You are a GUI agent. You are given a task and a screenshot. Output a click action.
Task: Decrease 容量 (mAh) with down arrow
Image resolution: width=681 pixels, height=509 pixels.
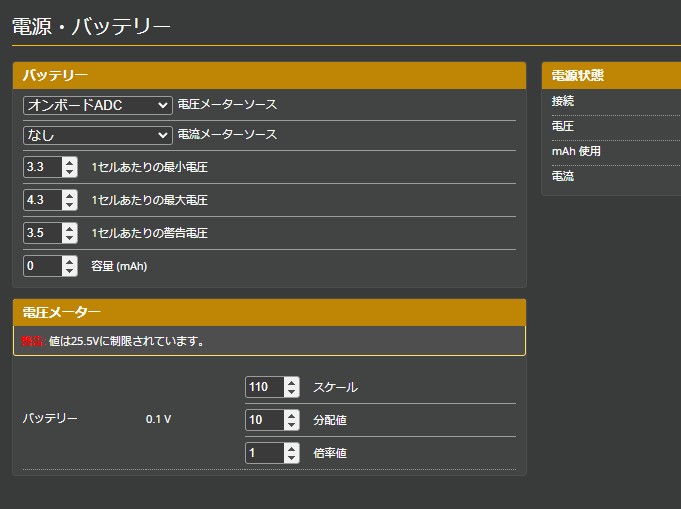coord(69,271)
